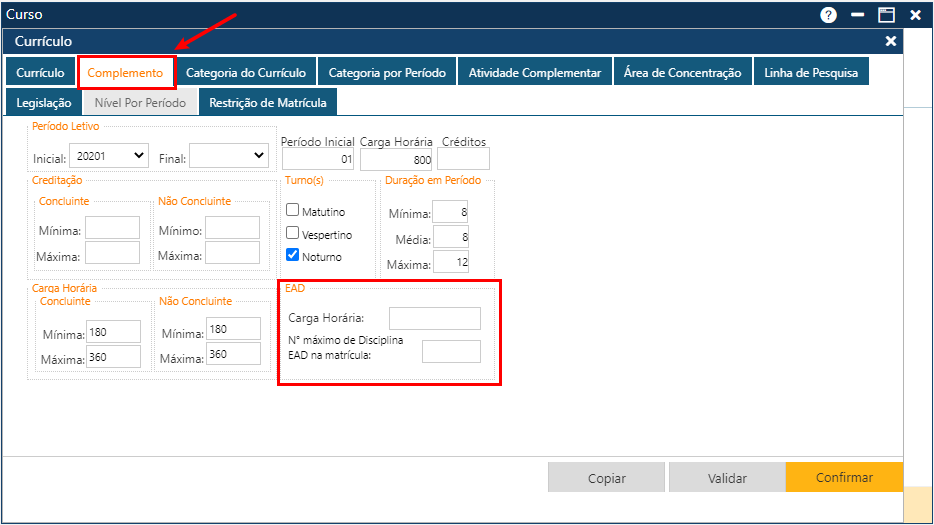Go to the Linha de Pesquisa tab
This screenshot has height=525, width=934.
pos(810,73)
